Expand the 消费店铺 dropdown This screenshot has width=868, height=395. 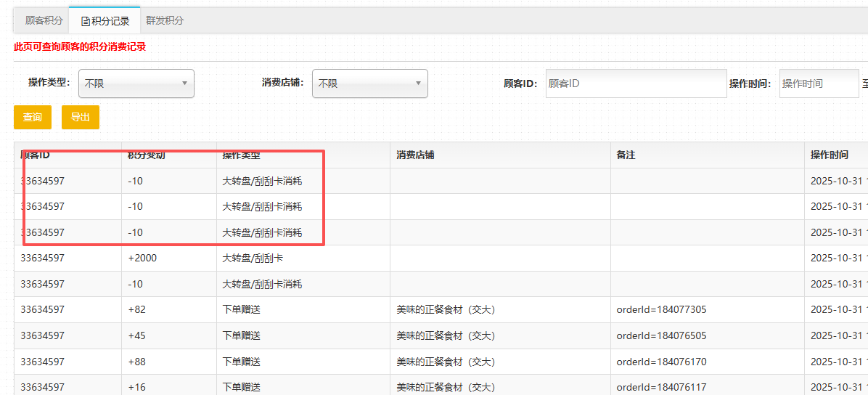[x=369, y=84]
